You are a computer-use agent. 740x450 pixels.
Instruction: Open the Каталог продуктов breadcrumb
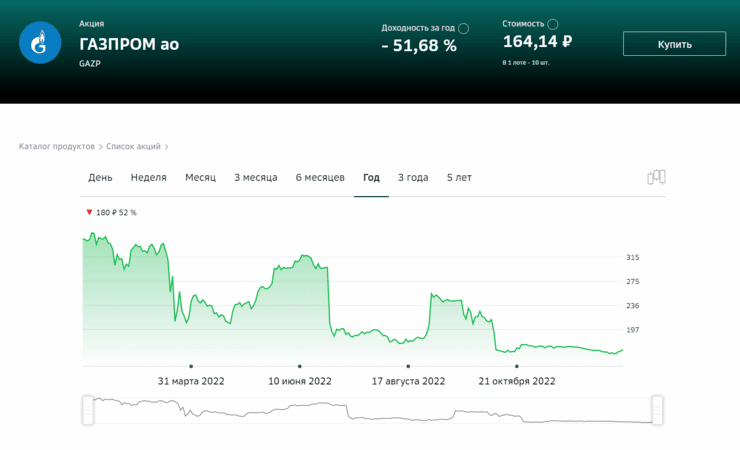[x=57, y=146]
